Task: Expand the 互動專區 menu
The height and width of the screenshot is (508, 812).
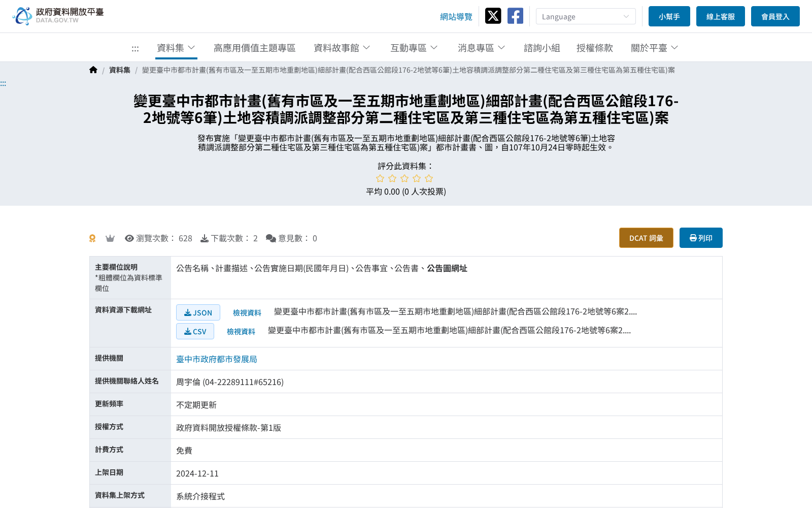Action: [x=414, y=48]
